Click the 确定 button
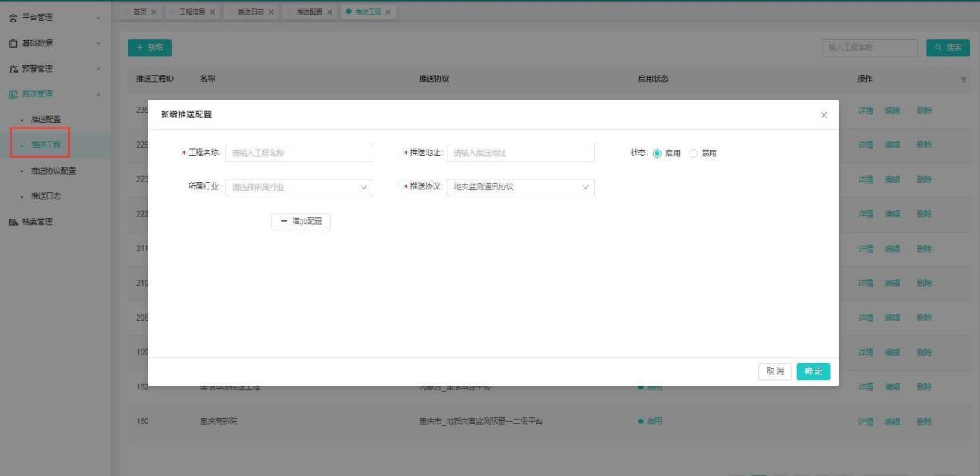 tap(813, 372)
